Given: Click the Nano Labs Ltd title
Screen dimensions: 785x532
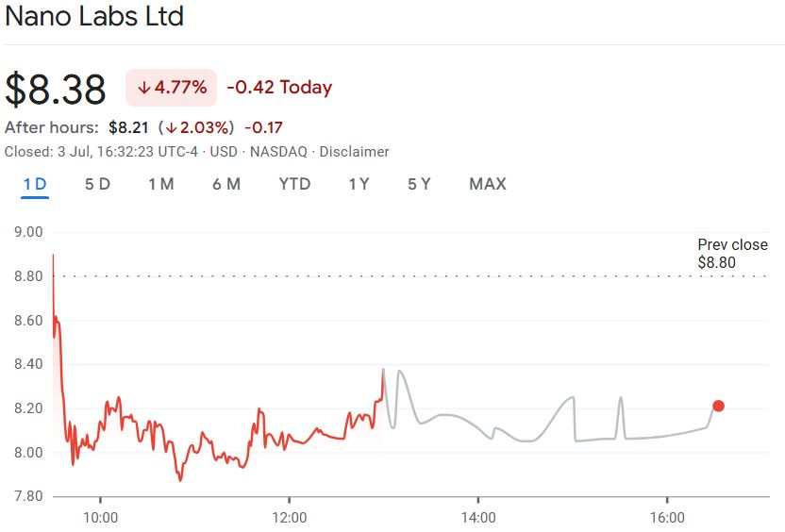Looking at the screenshot, I should [x=94, y=17].
